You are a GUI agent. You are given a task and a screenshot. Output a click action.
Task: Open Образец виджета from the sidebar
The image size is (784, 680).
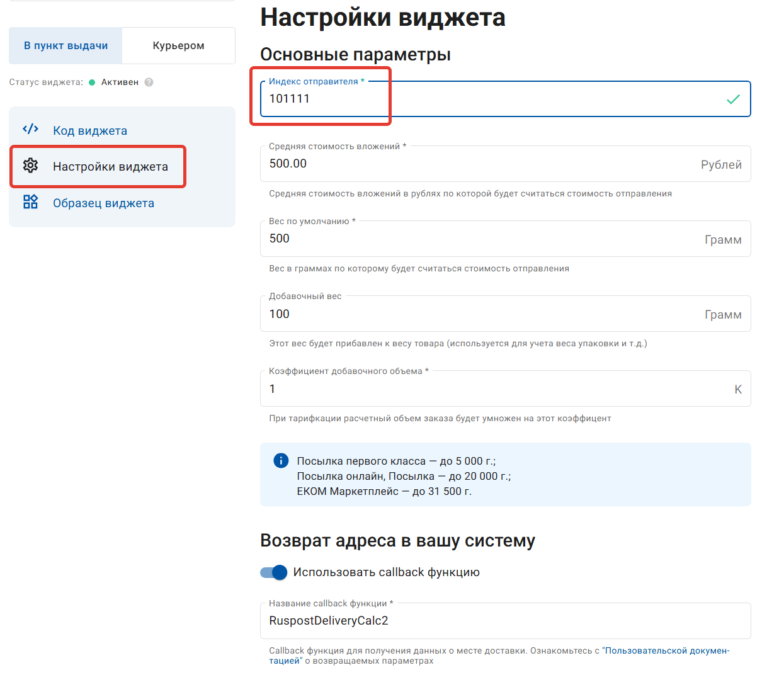coord(103,202)
